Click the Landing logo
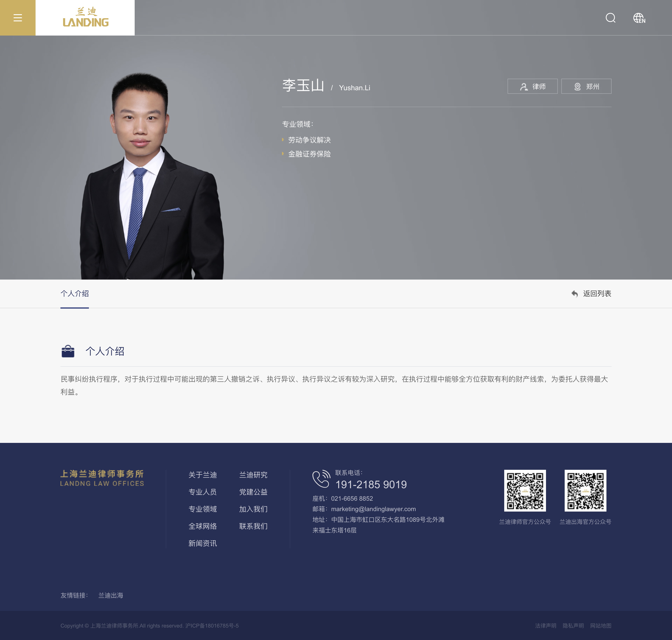The height and width of the screenshot is (640, 672). (x=85, y=17)
